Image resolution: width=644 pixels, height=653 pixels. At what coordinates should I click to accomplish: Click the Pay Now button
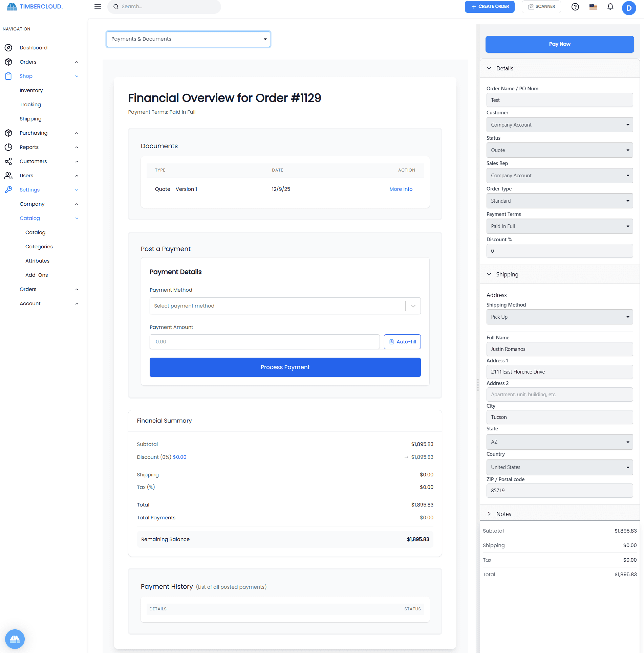click(559, 44)
